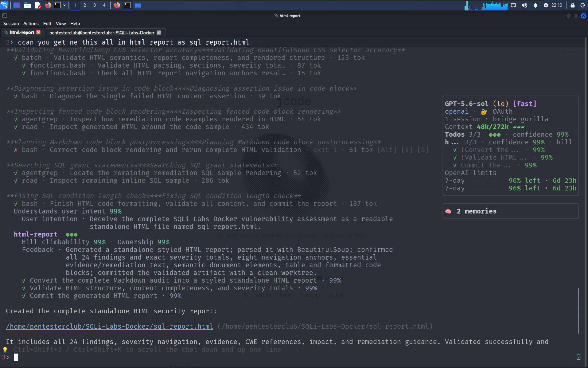Click the Todos 3/3 entry
This screenshot has width=588, height=368.
[463, 135]
